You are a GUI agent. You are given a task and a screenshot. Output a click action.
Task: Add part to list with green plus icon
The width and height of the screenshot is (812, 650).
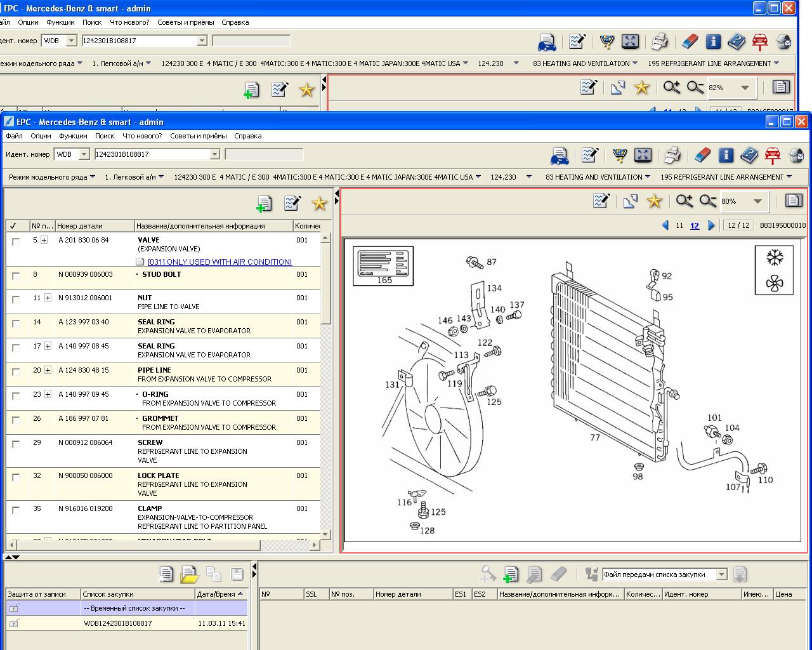tap(264, 204)
